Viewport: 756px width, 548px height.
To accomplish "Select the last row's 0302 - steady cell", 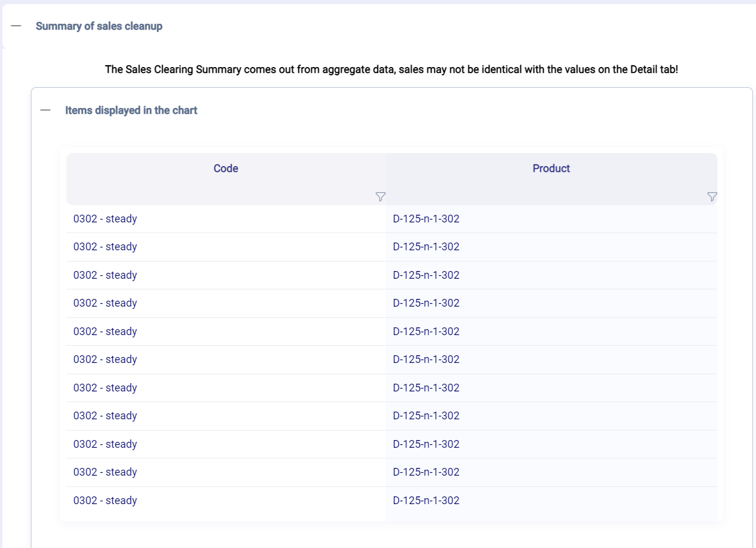I will point(105,501).
